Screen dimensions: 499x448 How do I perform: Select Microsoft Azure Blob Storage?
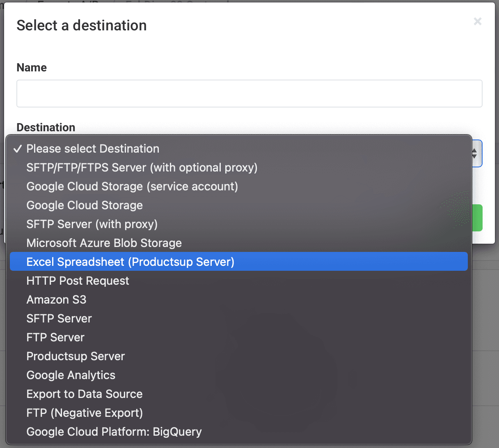[104, 243]
